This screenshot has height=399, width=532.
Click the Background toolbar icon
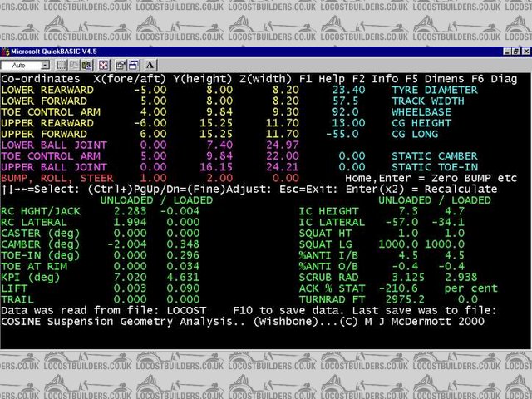click(134, 64)
